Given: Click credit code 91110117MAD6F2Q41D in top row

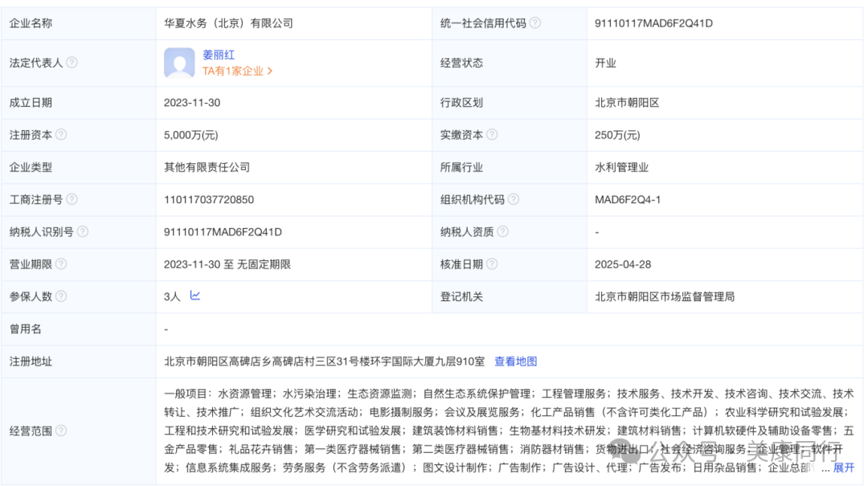Looking at the screenshot, I should tap(653, 23).
